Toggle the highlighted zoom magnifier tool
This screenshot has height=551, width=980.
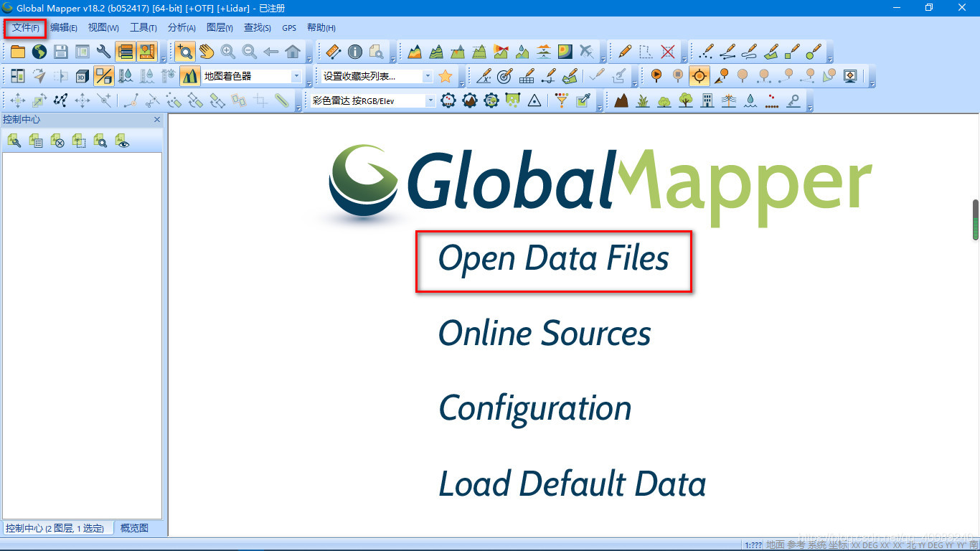(x=185, y=52)
